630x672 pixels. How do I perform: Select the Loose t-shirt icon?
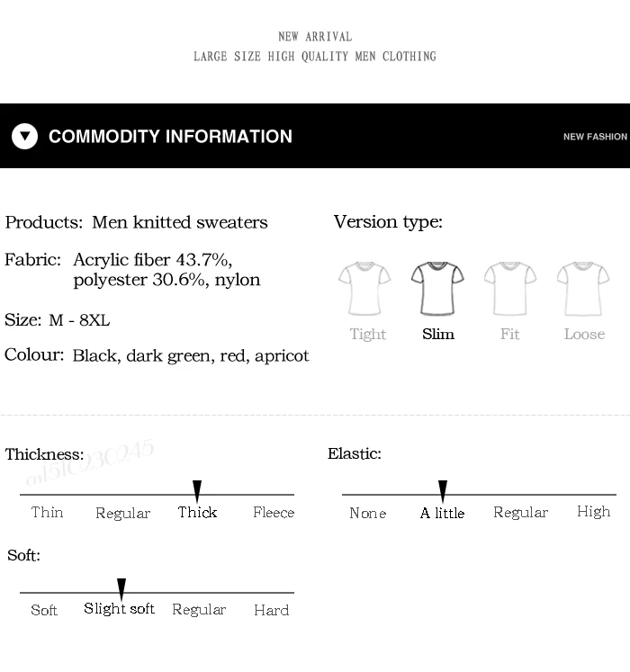click(x=583, y=289)
